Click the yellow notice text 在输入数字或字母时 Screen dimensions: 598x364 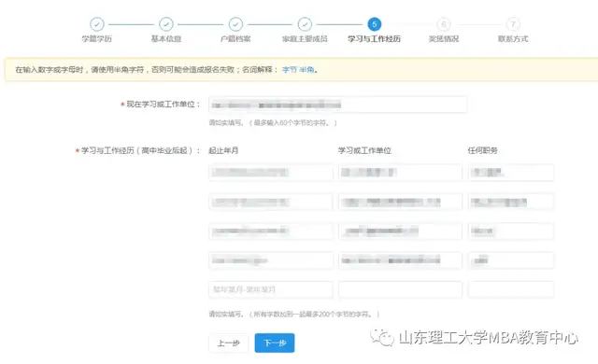(166, 70)
